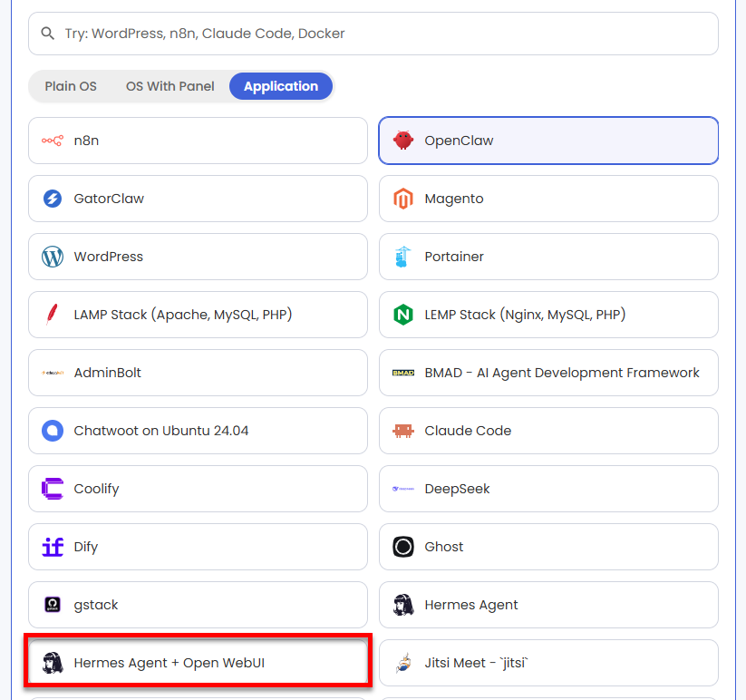This screenshot has height=700, width=746.
Task: Click the BMAD logo icon
Action: point(403,373)
